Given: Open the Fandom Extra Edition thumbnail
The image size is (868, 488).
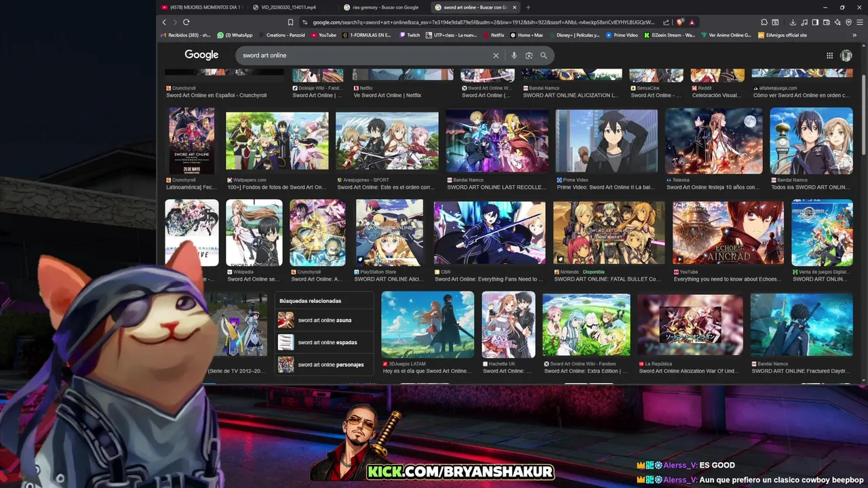Looking at the screenshot, I should click(x=587, y=324).
